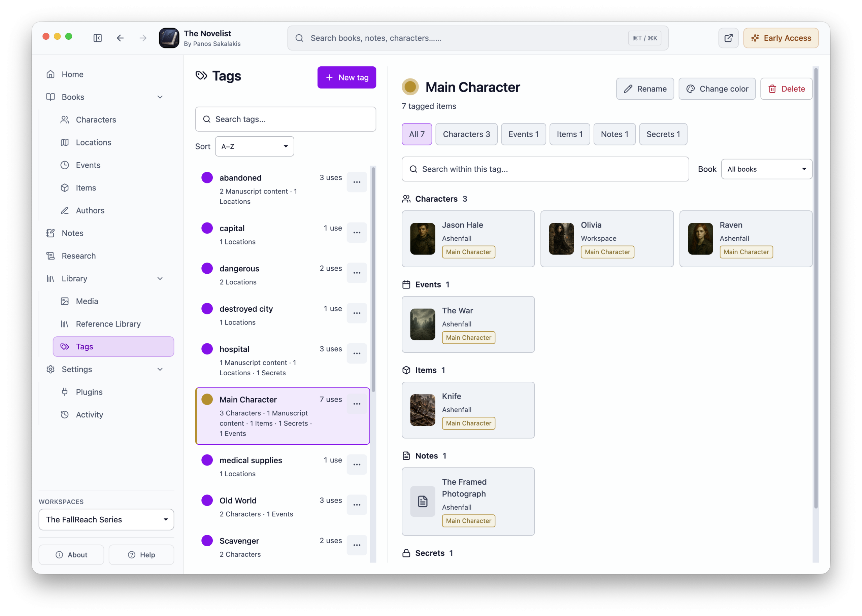The height and width of the screenshot is (616, 862).
Task: Open Locations in the sidebar
Action: (113, 143)
